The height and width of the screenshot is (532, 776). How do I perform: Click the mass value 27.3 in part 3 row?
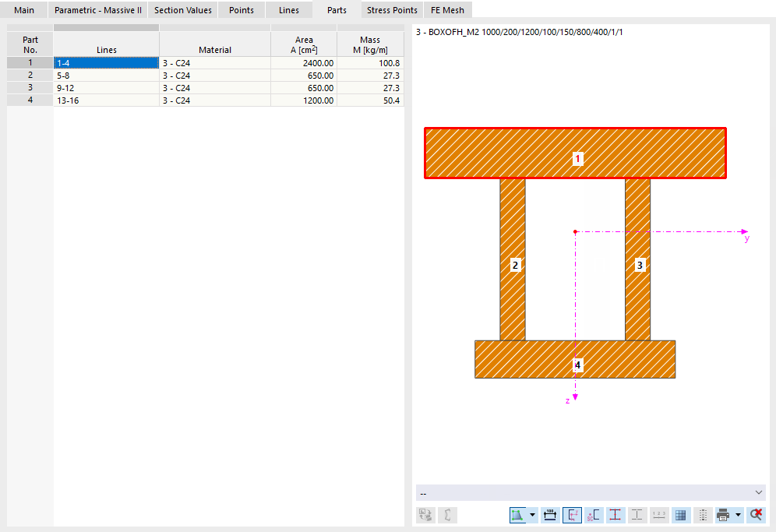[x=370, y=87]
